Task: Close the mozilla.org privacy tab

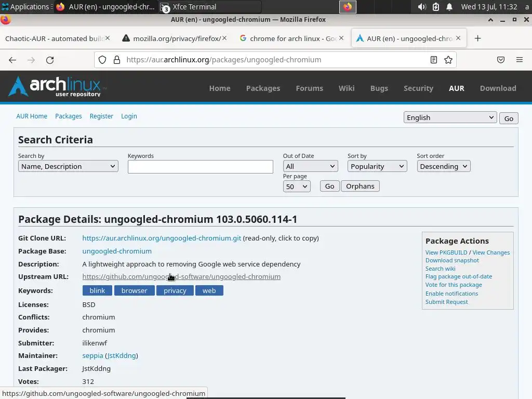Action: tap(224, 38)
